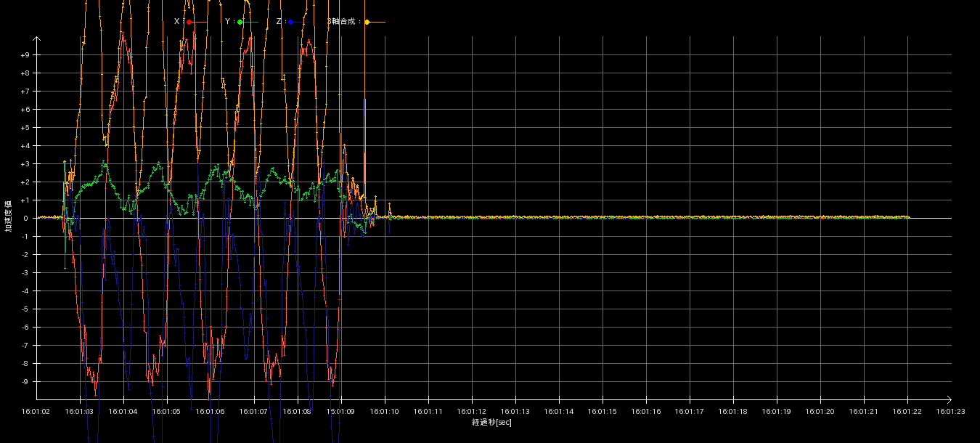
Task: Toggle the Z series legend label
Action: pyautogui.click(x=279, y=22)
